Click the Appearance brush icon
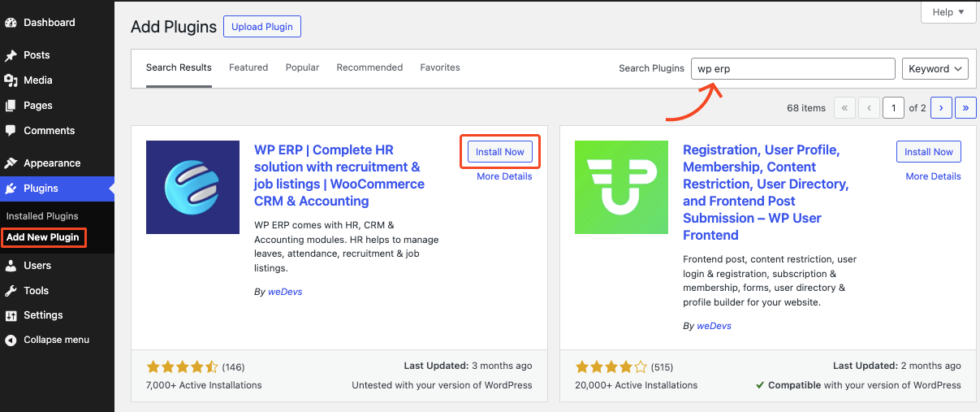This screenshot has width=980, height=412. click(11, 163)
